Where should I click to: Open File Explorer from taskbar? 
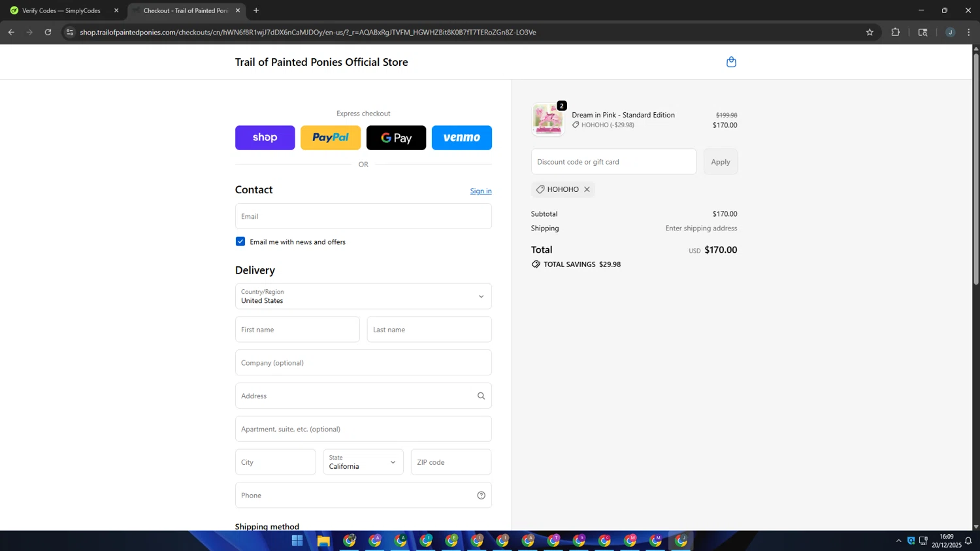tap(323, 541)
